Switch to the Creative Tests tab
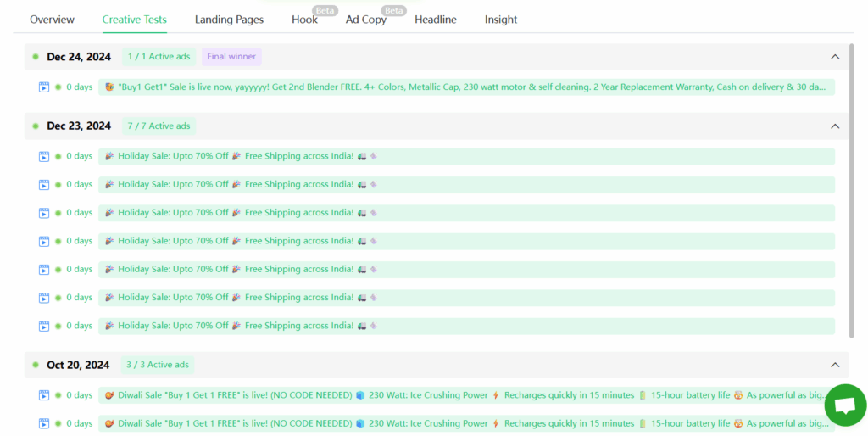 click(135, 20)
